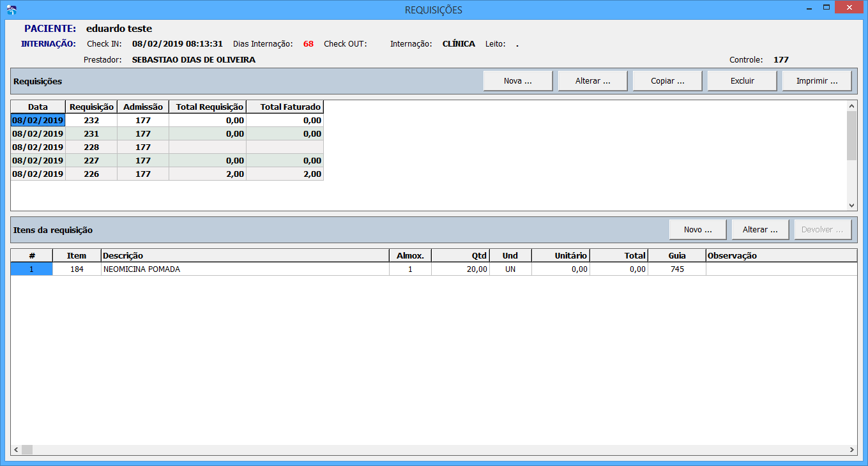Click the Internação value CLÍNICA
The height and width of the screenshot is (466, 868).
[x=459, y=44]
